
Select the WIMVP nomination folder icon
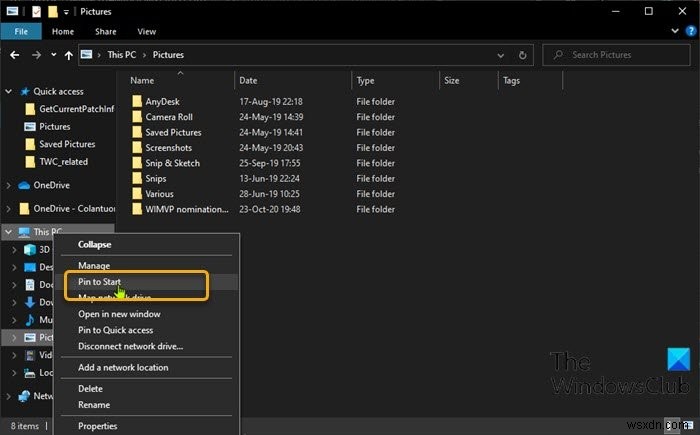[x=137, y=209]
